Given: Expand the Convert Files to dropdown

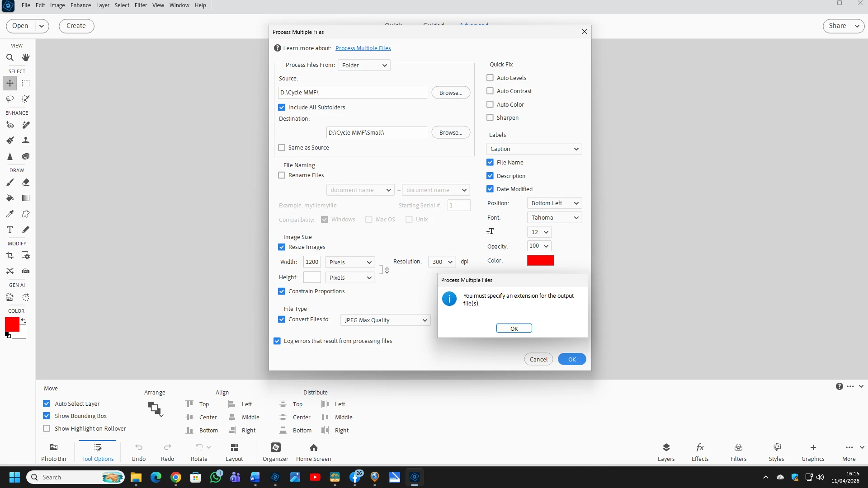Looking at the screenshot, I should [385, 320].
